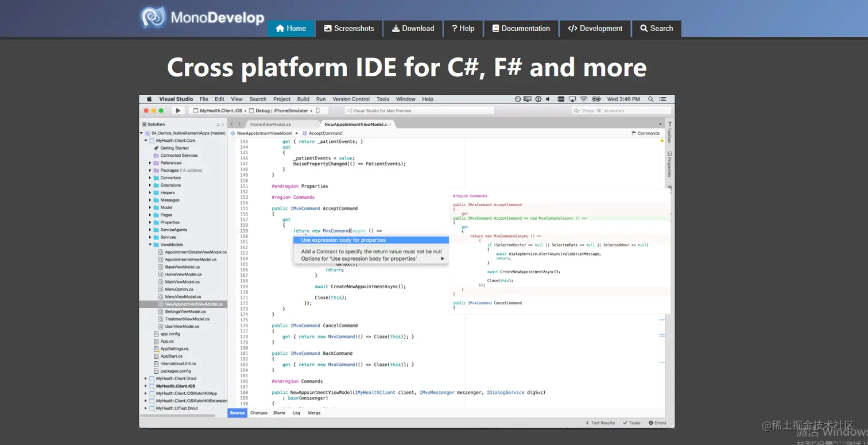Screen dimensions: 868x445
Task: Click the macOS Spotlight magnifier icon
Action: point(650,99)
